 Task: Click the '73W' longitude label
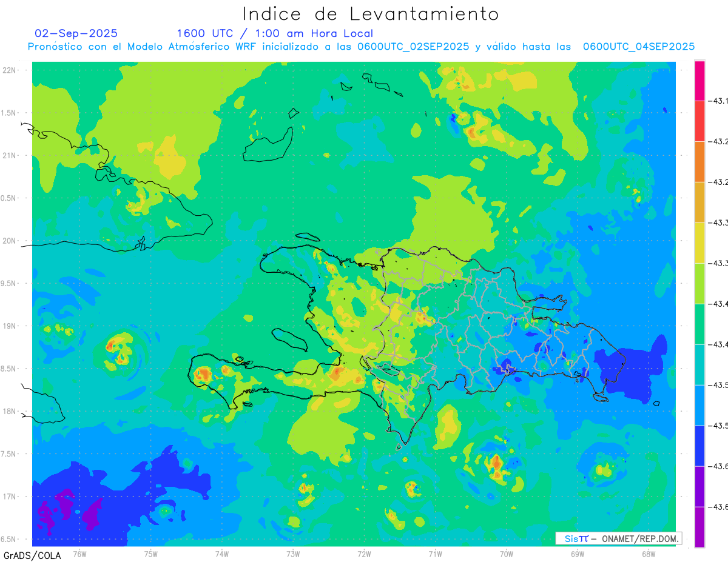[x=293, y=554]
